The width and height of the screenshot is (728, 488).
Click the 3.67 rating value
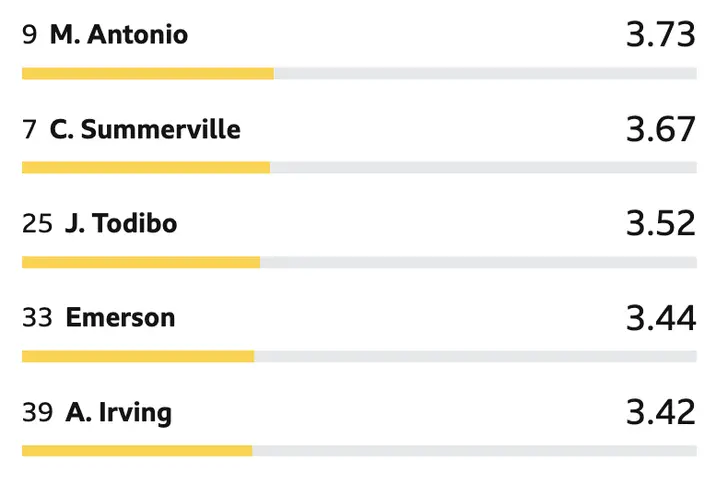pos(661,129)
